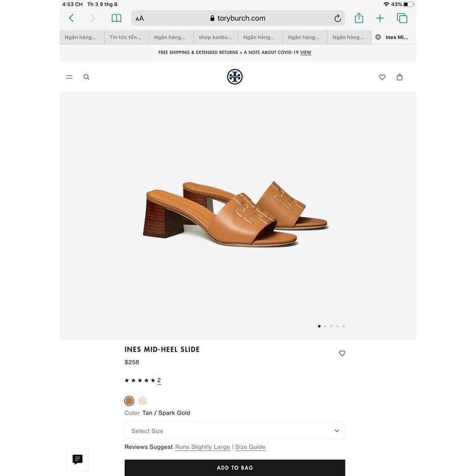Viewport: 476px width, 476px height.
Task: Switch to the "shop kenbo..." tab
Action: (x=215, y=37)
